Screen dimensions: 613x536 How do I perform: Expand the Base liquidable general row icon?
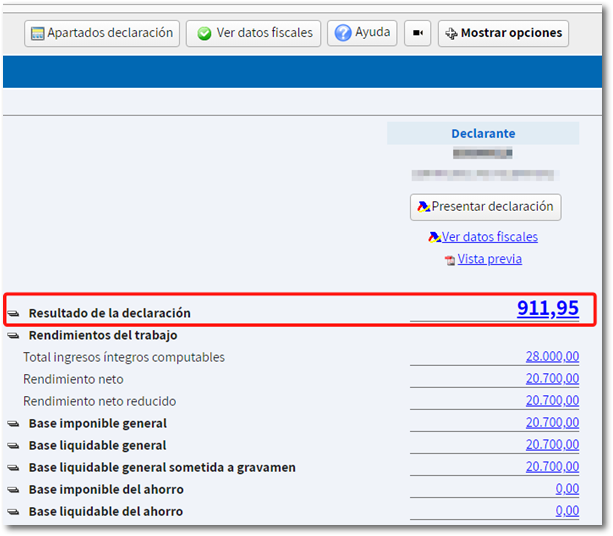[x=13, y=446]
